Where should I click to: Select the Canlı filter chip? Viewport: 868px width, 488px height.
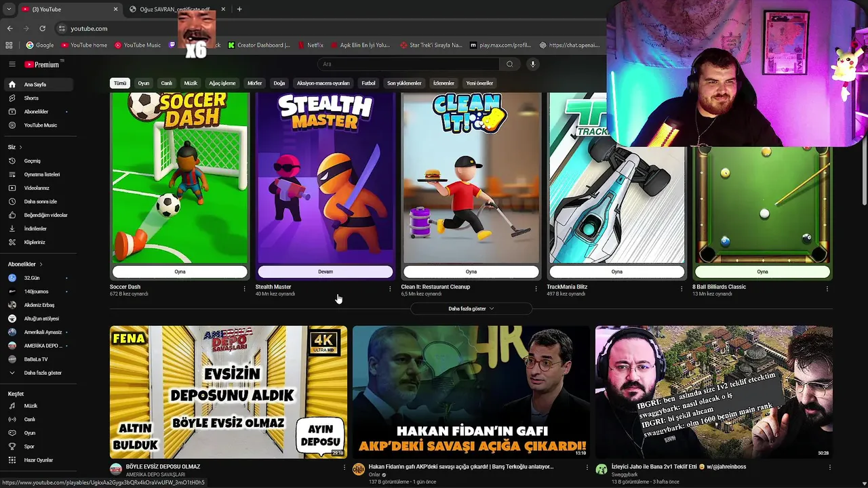166,83
